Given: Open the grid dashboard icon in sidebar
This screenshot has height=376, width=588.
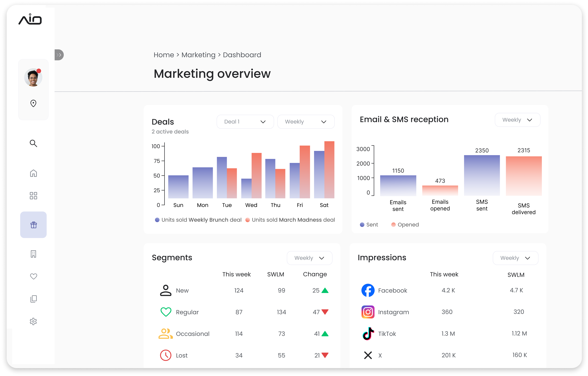Looking at the screenshot, I should click(33, 196).
